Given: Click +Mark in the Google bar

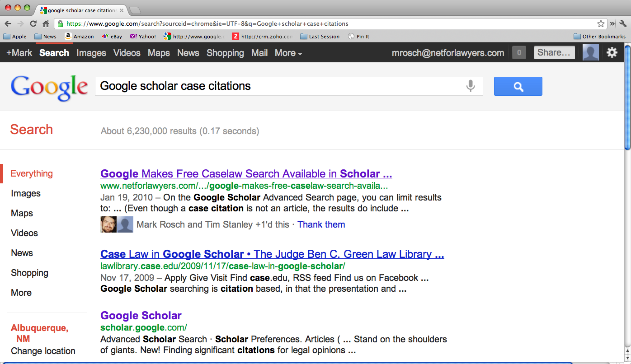Looking at the screenshot, I should 19,53.
